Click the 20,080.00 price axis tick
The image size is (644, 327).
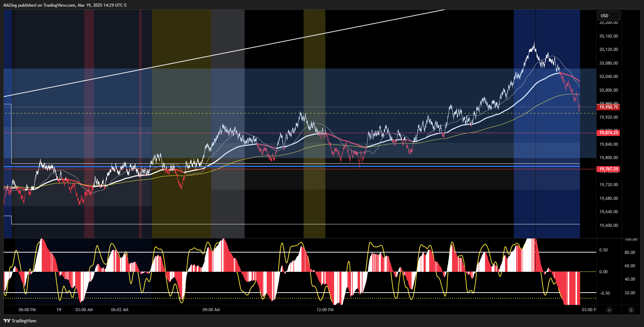pyautogui.click(x=609, y=63)
